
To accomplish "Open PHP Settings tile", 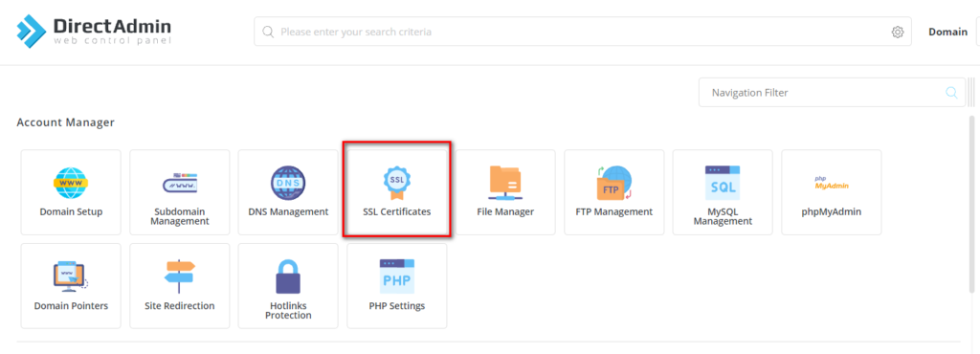I will pyautogui.click(x=397, y=286).
